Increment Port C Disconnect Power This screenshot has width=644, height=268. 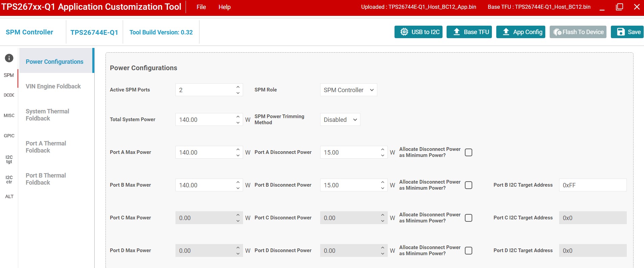tap(383, 215)
